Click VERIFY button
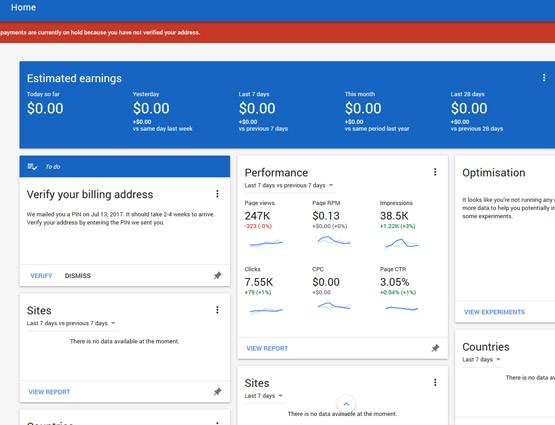555x425 pixels. coord(41,276)
